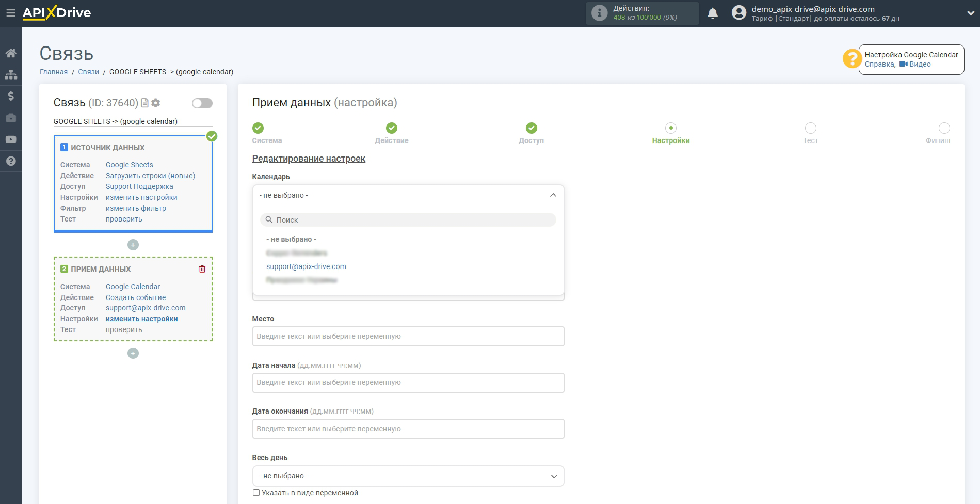Viewport: 980px width, 504px height.
Task: Select the support@apix-drive.com calendar option
Action: 306,266
